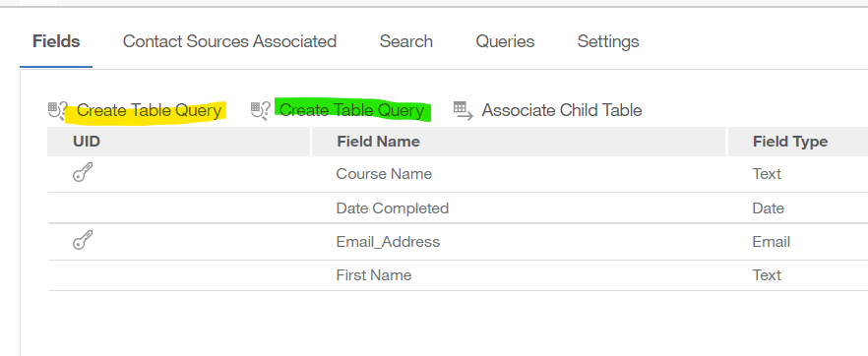
Task: Select the key icon in Course Name row
Action: coord(83,173)
